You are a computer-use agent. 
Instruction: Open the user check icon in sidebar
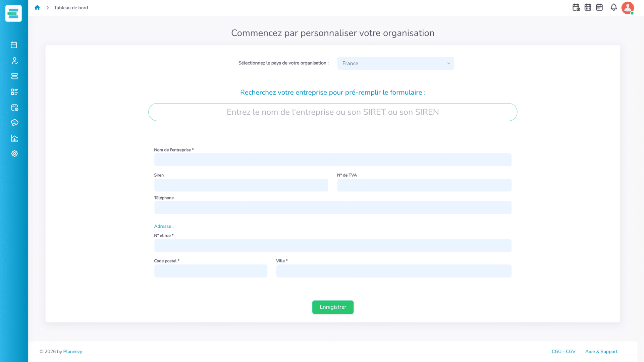coord(14,61)
